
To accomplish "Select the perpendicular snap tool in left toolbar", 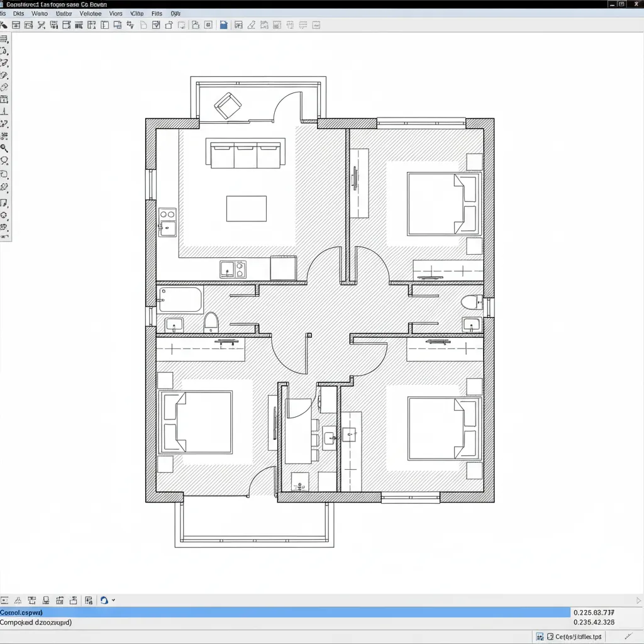I will click(x=6, y=111).
